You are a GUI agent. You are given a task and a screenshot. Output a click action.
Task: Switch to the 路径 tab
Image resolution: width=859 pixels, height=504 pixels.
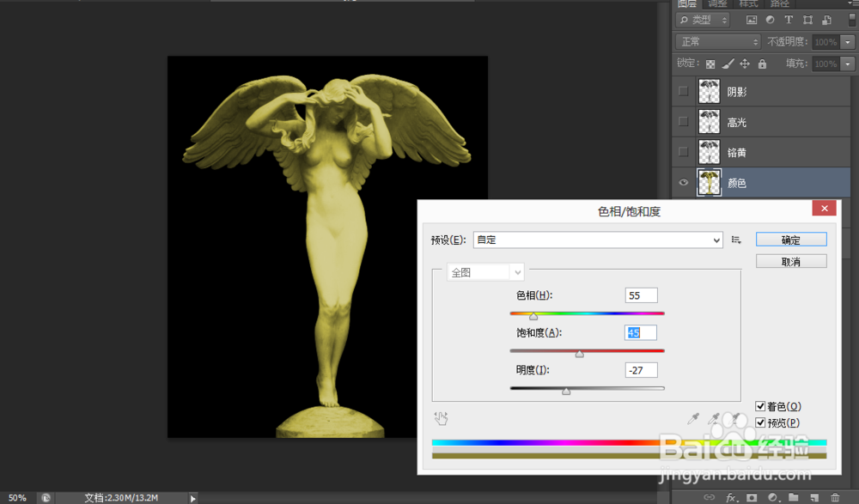click(x=780, y=3)
